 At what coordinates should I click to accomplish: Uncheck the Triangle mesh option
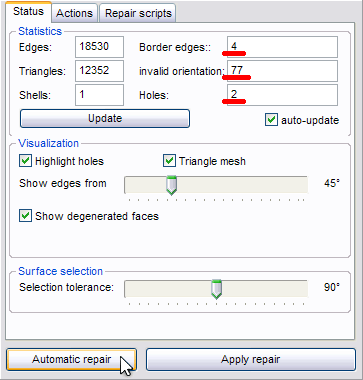tap(169, 161)
